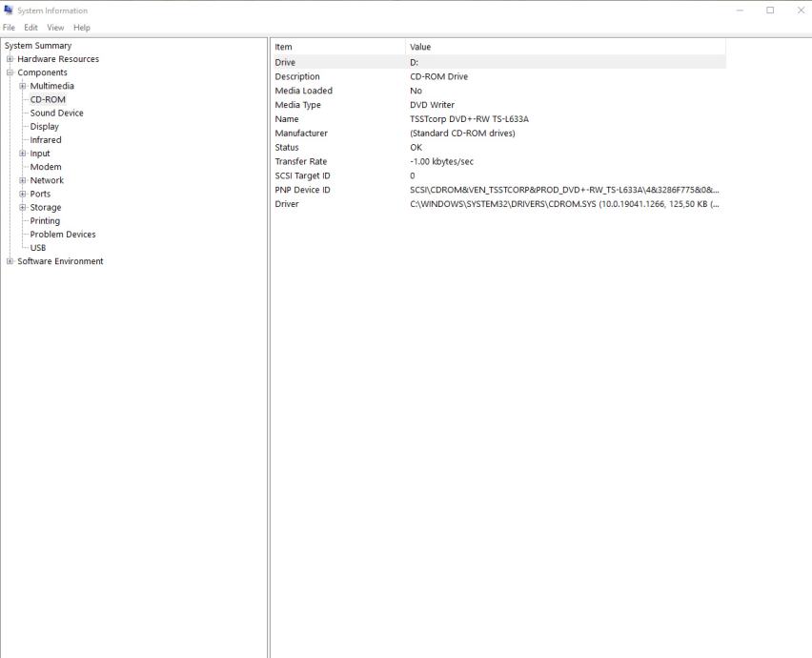Click the Media Loaded No value
812x658 pixels.
(x=416, y=91)
